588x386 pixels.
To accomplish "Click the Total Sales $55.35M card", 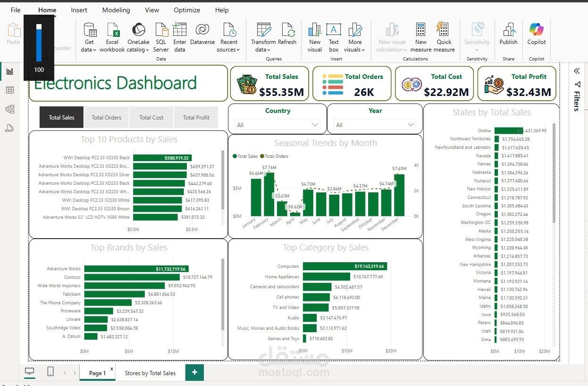I will [269, 84].
